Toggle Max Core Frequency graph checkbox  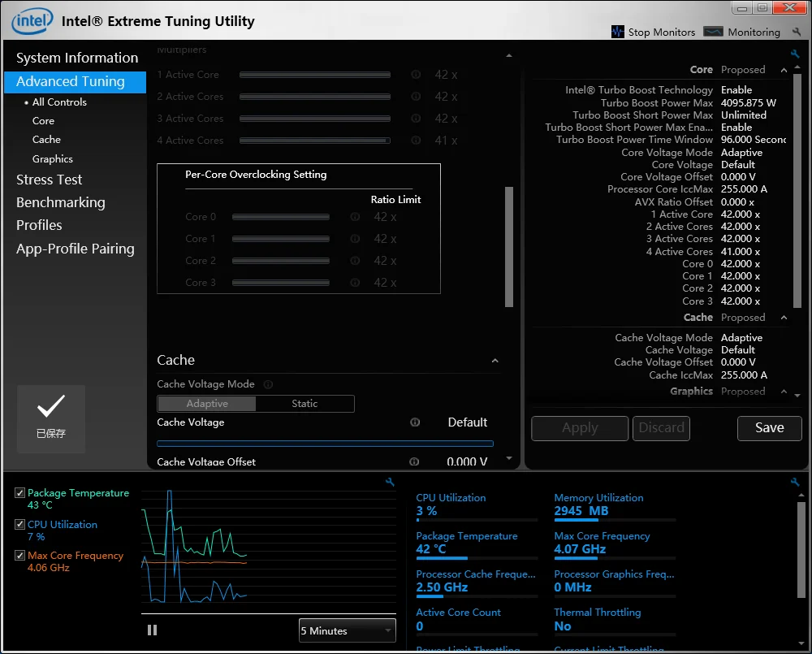click(19, 556)
